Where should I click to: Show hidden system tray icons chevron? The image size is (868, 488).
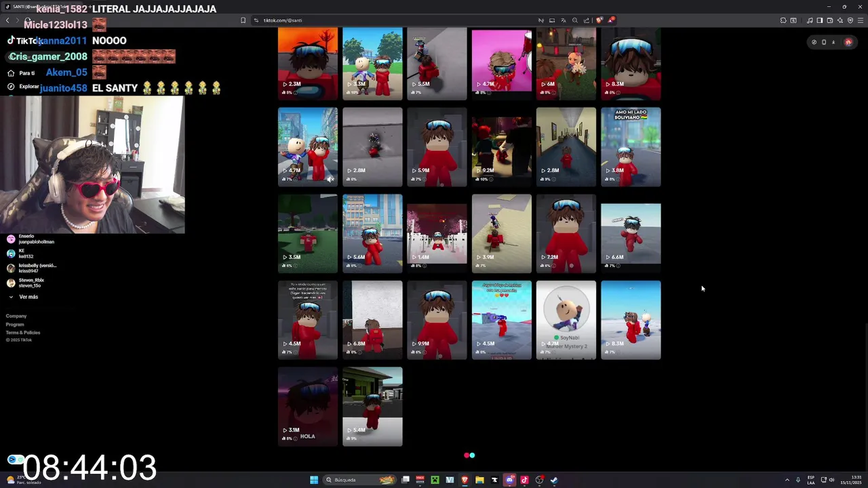pyautogui.click(x=787, y=480)
